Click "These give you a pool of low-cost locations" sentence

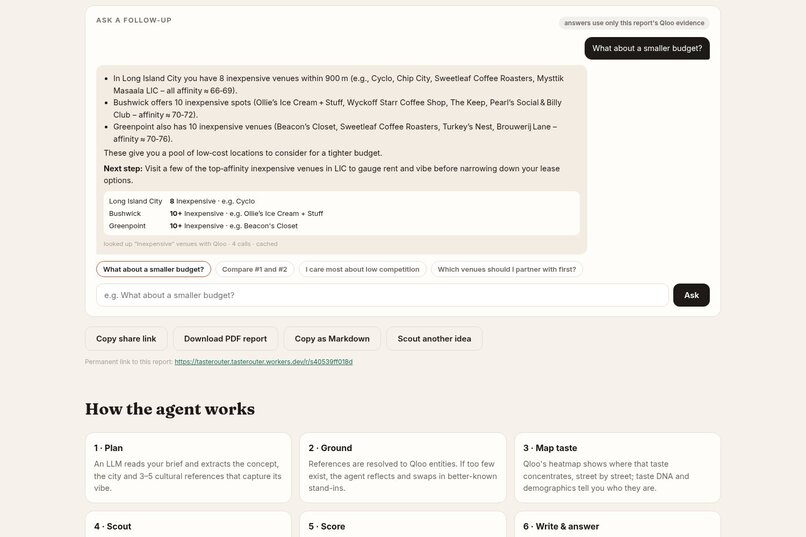pos(243,153)
